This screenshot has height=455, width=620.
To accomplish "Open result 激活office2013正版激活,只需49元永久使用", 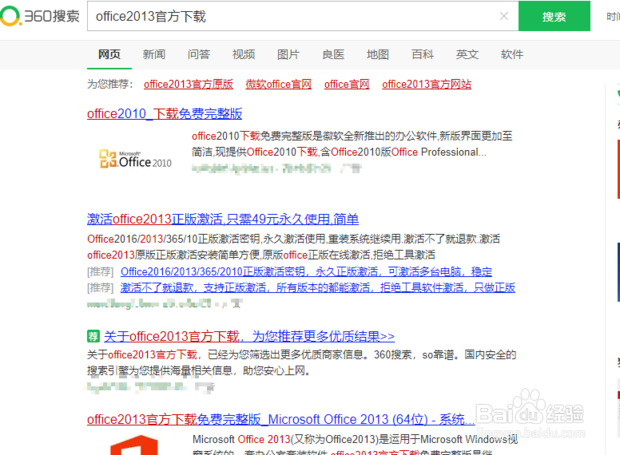I will click(223, 219).
